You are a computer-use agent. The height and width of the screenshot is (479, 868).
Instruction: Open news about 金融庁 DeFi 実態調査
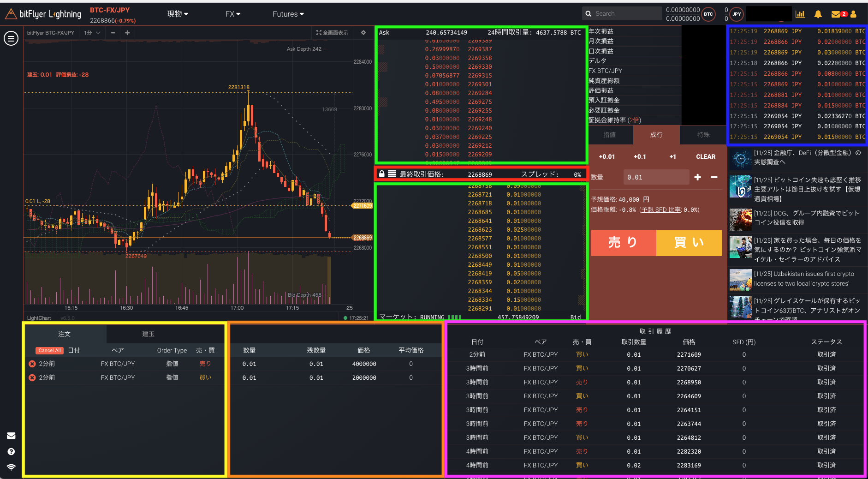[x=808, y=157]
